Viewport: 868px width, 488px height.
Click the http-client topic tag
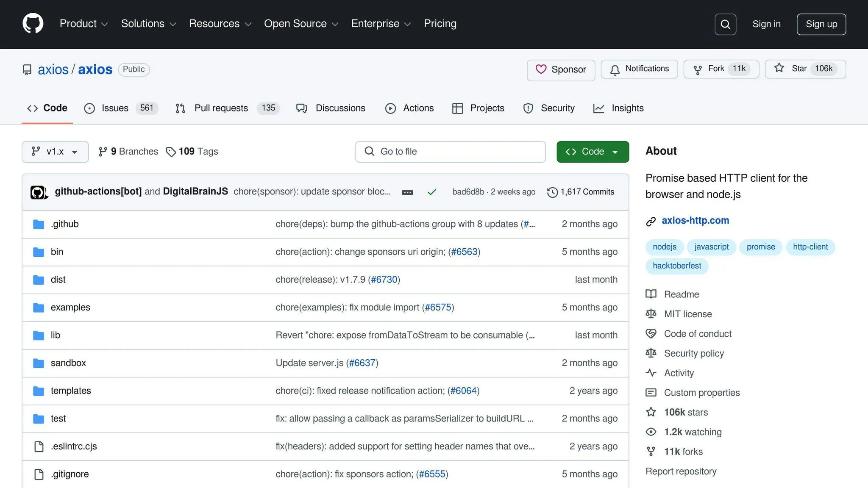click(x=810, y=247)
